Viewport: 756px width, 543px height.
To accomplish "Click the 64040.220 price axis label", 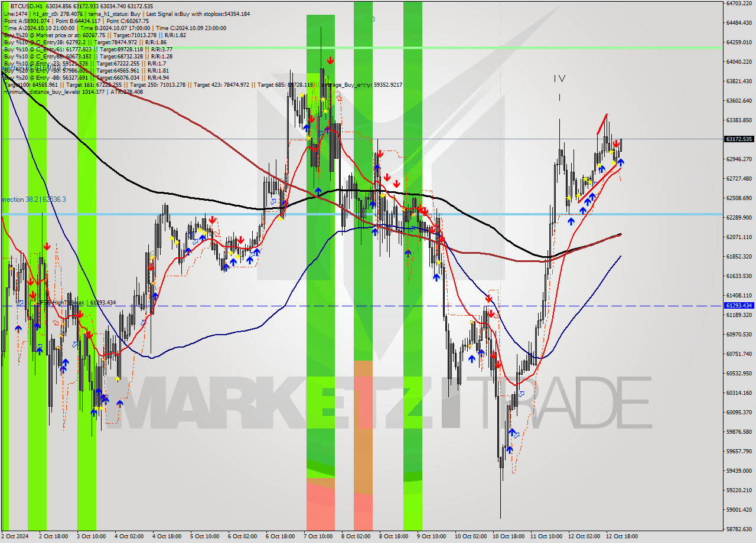I will pyautogui.click(x=738, y=61).
